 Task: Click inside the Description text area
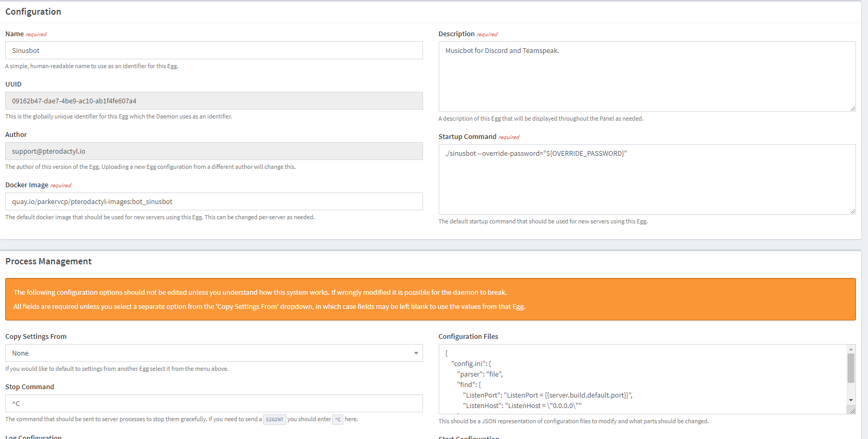tap(646, 77)
